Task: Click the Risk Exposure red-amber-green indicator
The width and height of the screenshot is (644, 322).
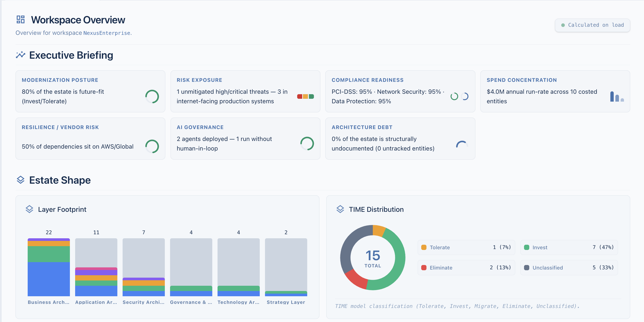Action: pos(305,97)
